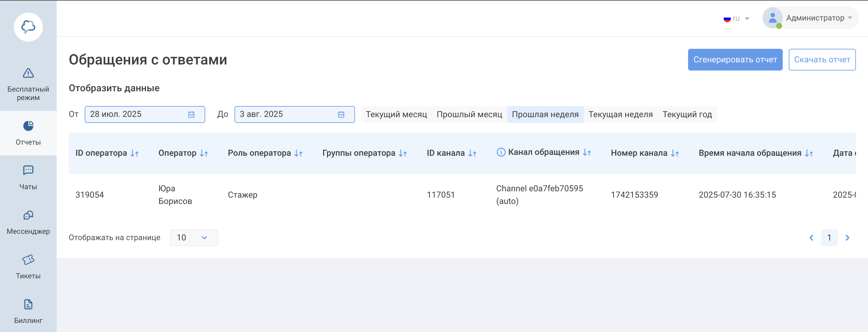The height and width of the screenshot is (332, 868).
Task: Click the cloud chat logo icon
Action: coord(28,27)
